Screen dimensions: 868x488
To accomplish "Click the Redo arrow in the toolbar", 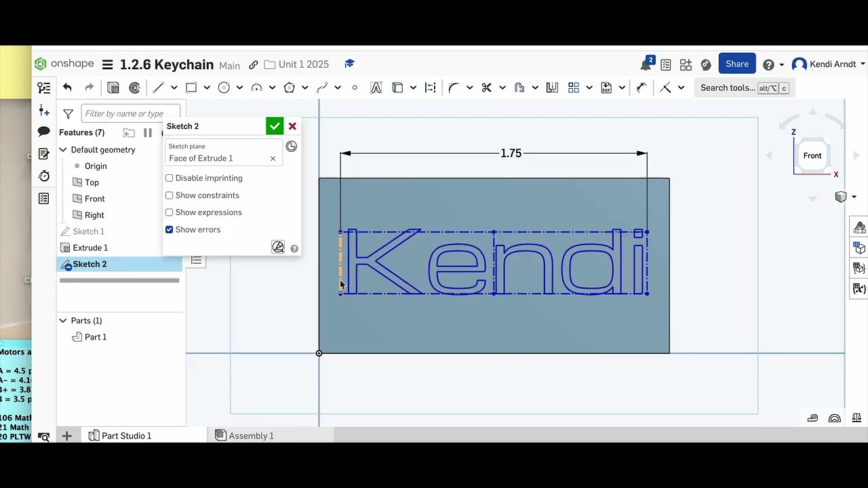I will click(x=89, y=87).
